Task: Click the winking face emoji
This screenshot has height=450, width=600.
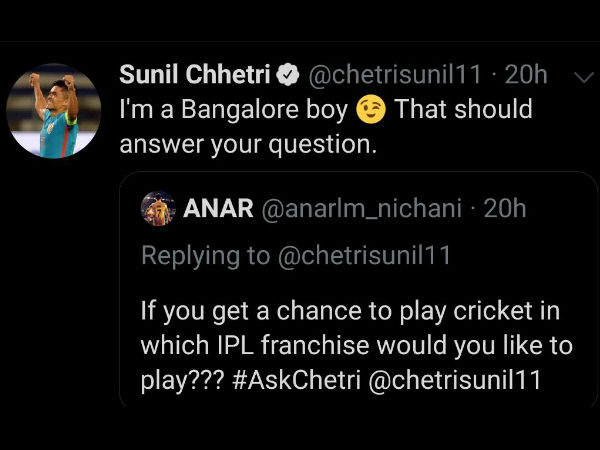Action: pyautogui.click(x=372, y=109)
